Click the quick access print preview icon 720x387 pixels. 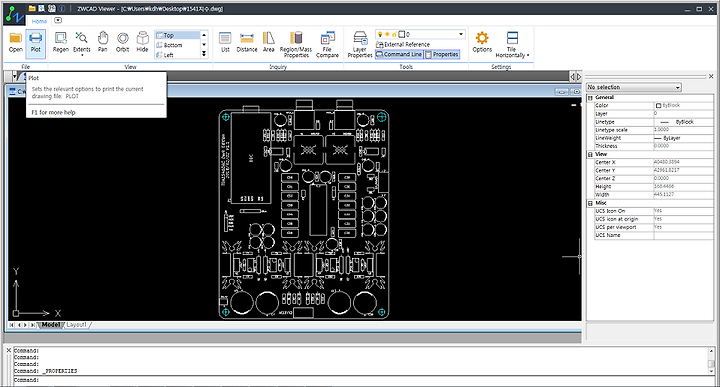coord(41,8)
